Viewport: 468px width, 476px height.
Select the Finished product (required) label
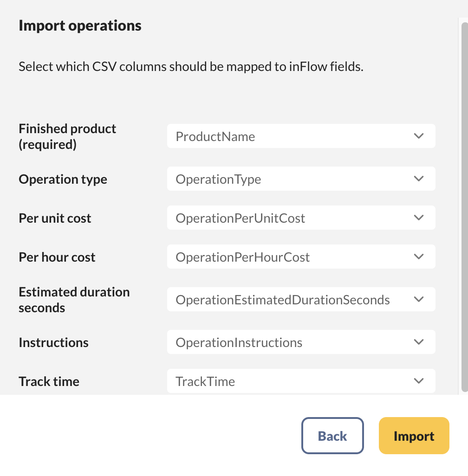click(67, 136)
